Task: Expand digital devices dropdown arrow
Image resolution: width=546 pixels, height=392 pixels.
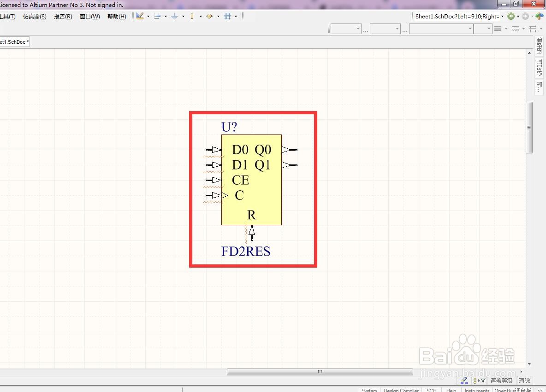Action: [201, 16]
